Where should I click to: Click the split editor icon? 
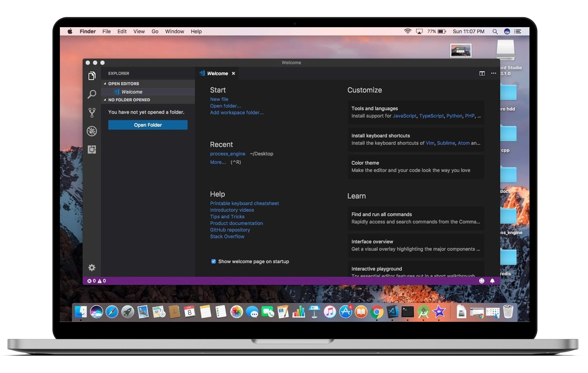pyautogui.click(x=482, y=73)
